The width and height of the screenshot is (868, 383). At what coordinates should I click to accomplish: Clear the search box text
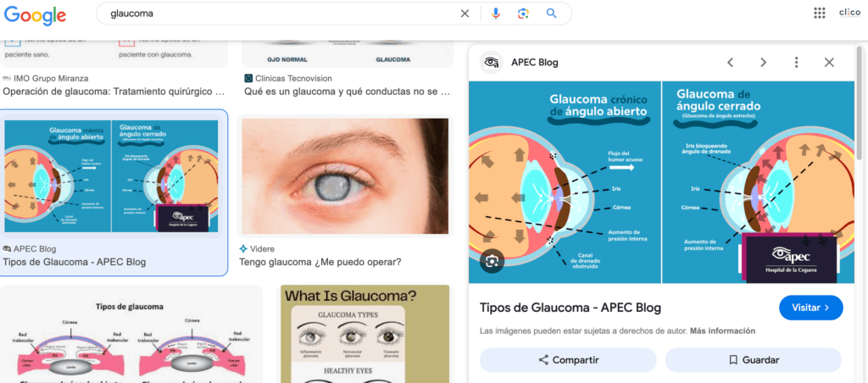[x=465, y=14]
